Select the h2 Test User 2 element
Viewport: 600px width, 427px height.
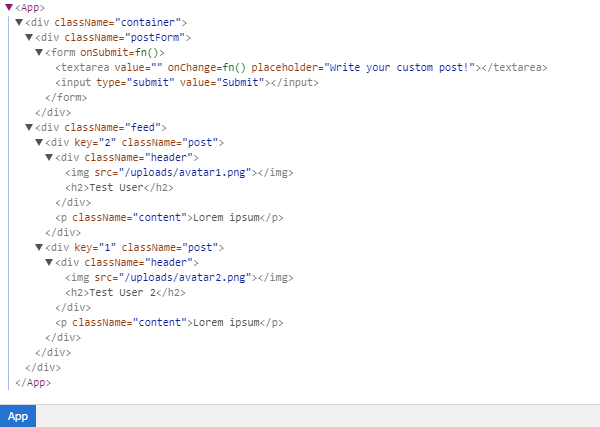point(125,292)
